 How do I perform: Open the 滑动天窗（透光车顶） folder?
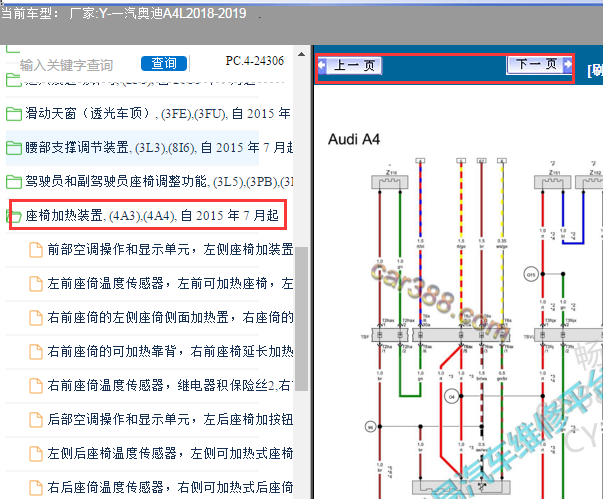(158, 113)
